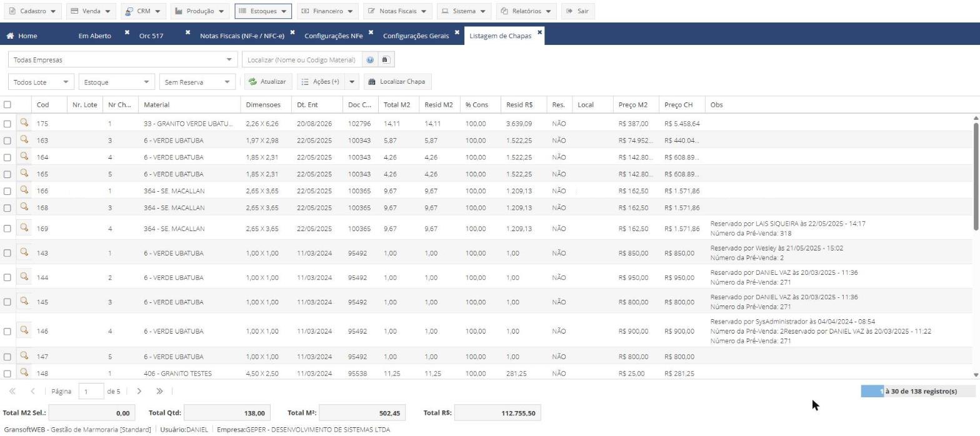Open the Sistema menu
The width and height of the screenshot is (980, 436).
[x=463, y=11]
